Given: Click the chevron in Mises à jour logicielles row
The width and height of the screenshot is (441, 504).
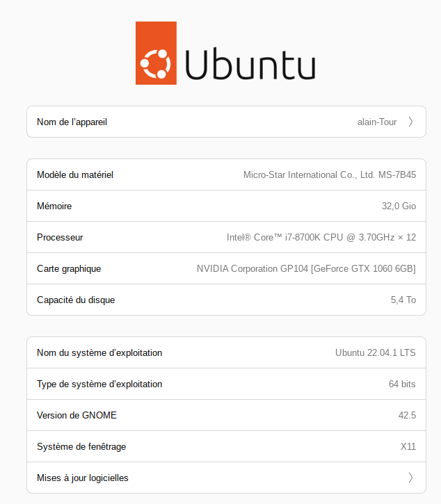Looking at the screenshot, I should [x=410, y=478].
